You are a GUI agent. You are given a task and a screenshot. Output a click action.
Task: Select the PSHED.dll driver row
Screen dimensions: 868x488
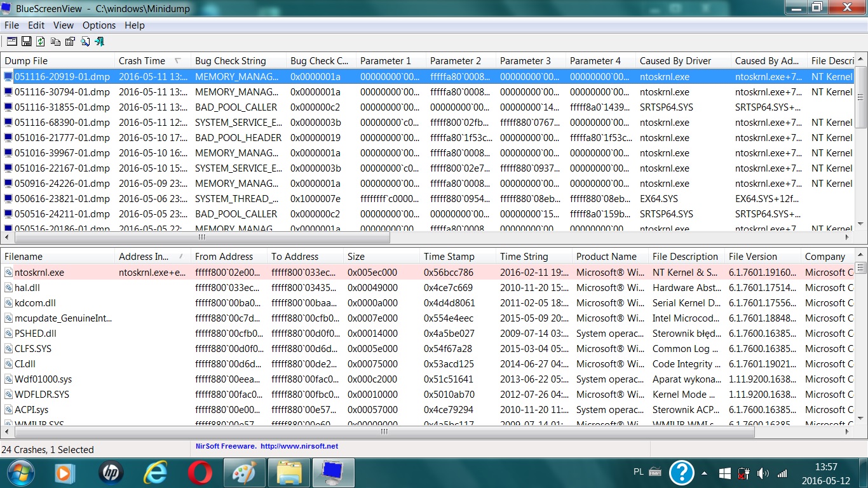pos(428,334)
